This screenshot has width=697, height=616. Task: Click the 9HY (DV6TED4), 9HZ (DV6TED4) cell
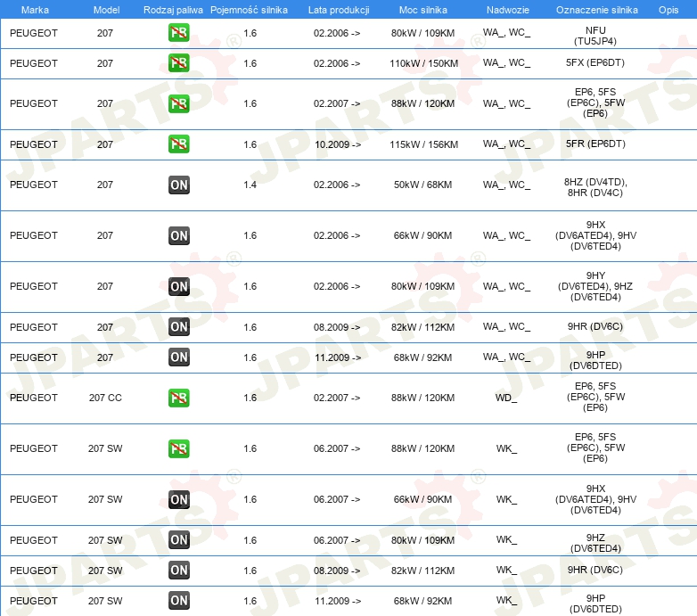595,286
